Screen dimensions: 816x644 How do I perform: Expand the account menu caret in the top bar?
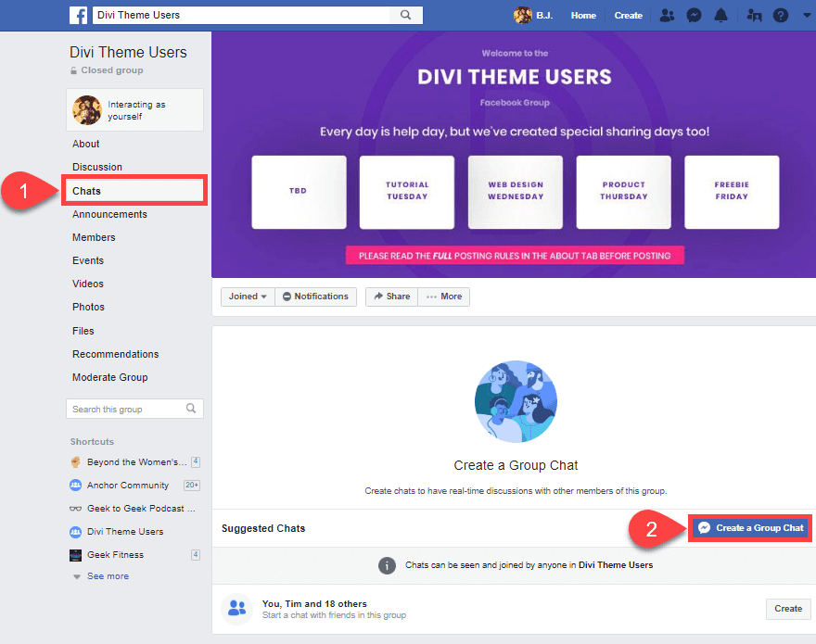805,15
